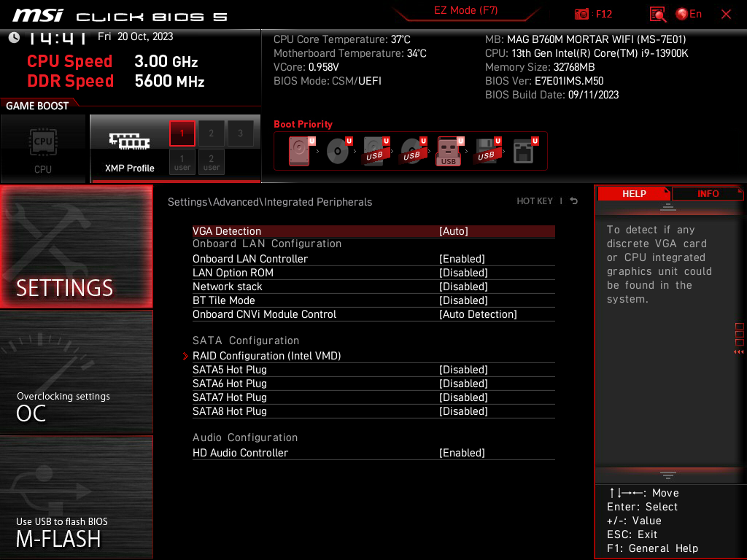This screenshot has width=747, height=560.
Task: Click the GAME BOOST label
Action: coord(37,106)
